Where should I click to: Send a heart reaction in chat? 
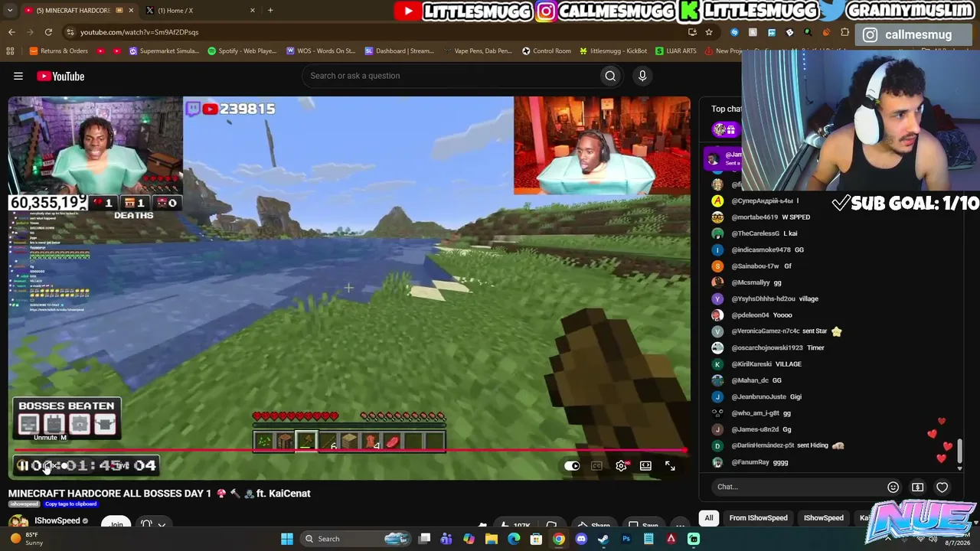(942, 487)
